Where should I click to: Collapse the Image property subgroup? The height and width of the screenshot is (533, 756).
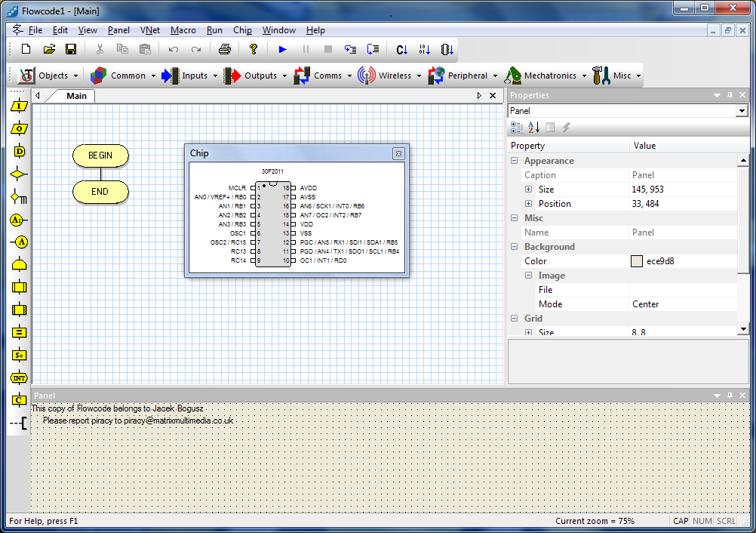tap(528, 276)
